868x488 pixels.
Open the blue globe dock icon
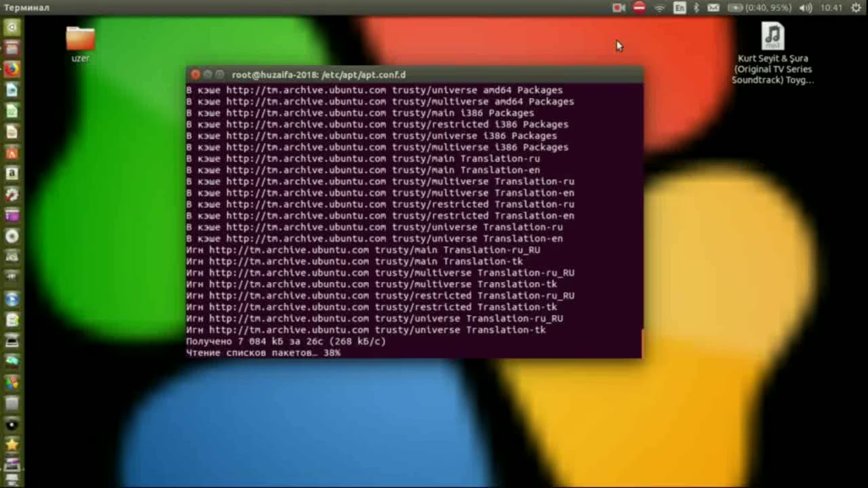tap(12, 299)
